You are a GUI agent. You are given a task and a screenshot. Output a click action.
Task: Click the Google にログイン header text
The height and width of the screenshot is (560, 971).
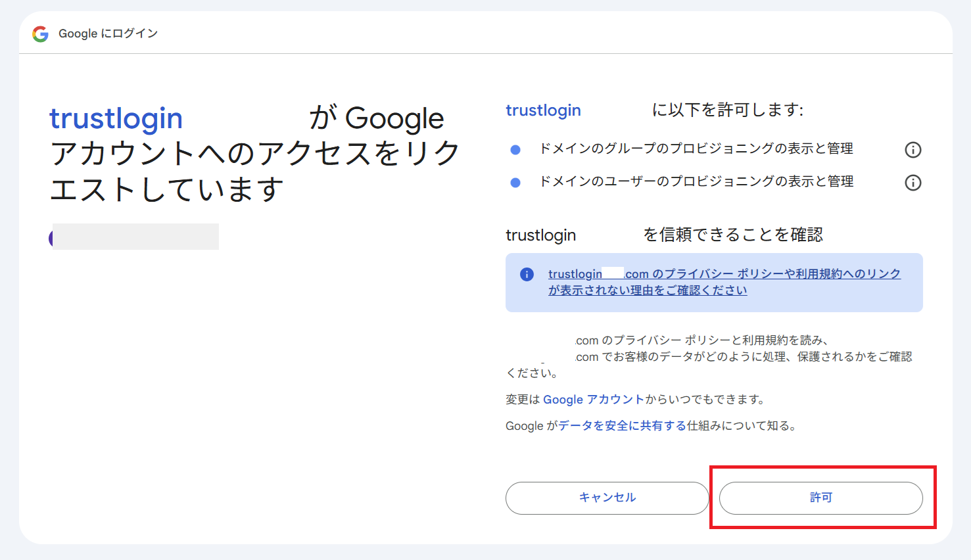tap(108, 34)
